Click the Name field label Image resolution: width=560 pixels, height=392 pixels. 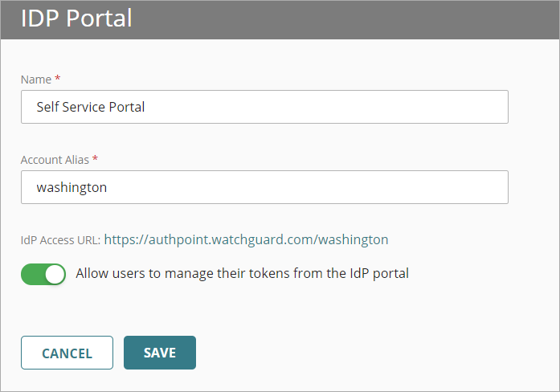click(35, 80)
